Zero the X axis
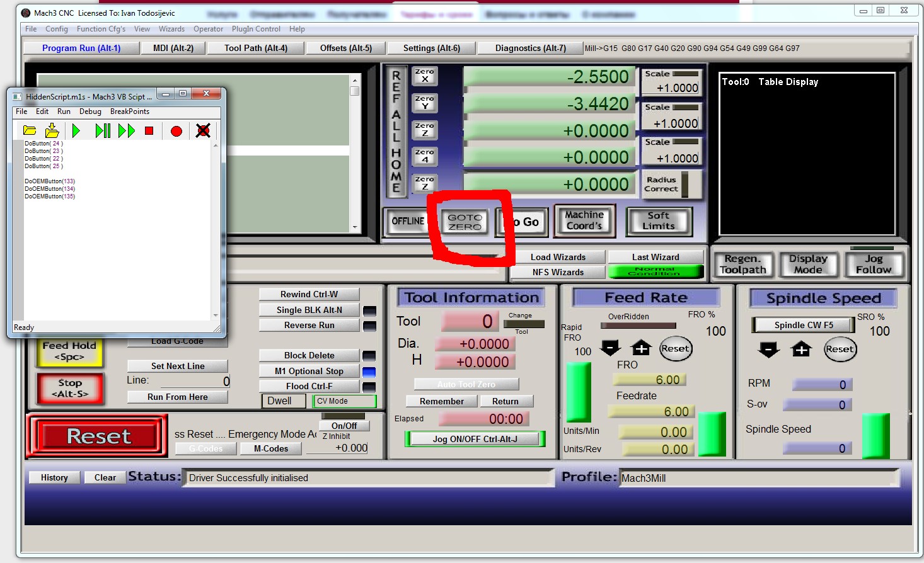The width and height of the screenshot is (924, 563). point(425,76)
